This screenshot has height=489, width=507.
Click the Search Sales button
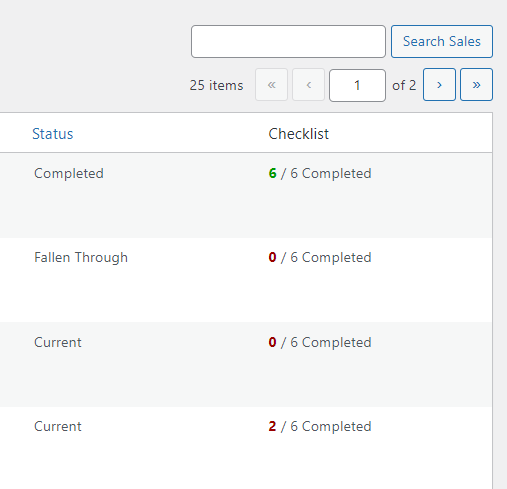pos(442,42)
